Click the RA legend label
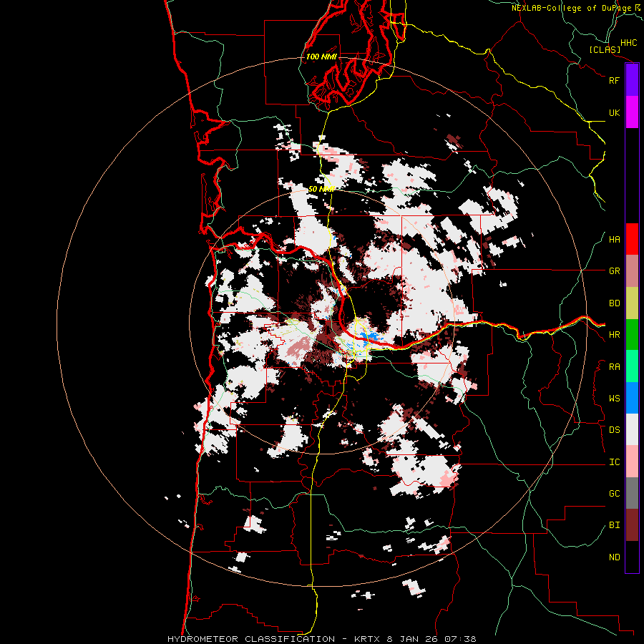 pos(614,367)
